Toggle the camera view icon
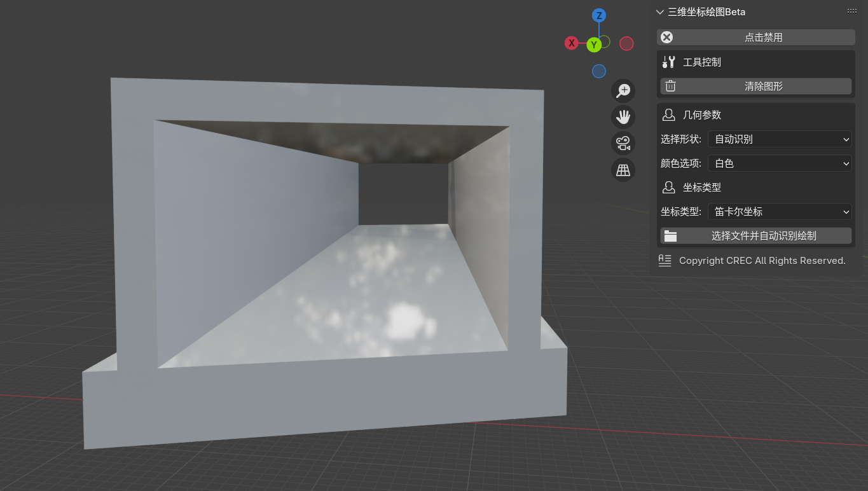 tap(623, 143)
